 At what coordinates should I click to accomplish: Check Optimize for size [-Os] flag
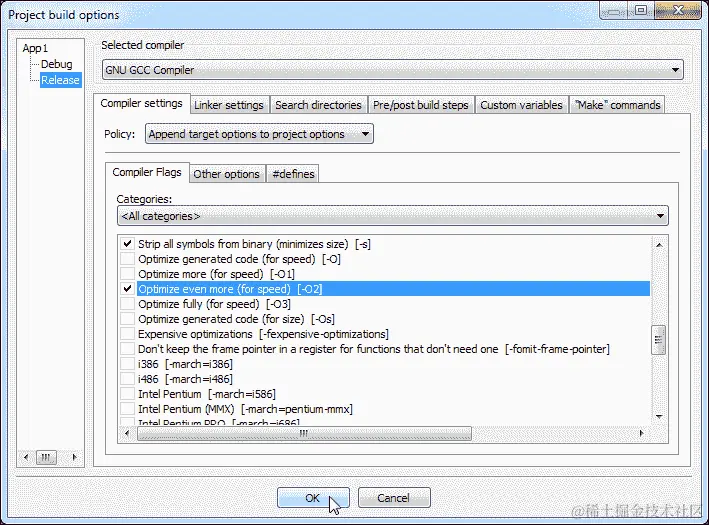point(128,319)
